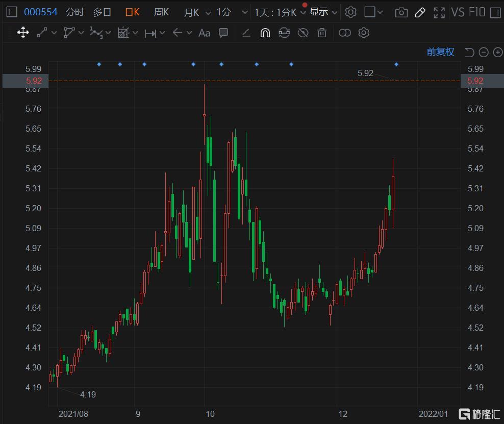Select the move crosshair cursor tool

click(x=23, y=33)
